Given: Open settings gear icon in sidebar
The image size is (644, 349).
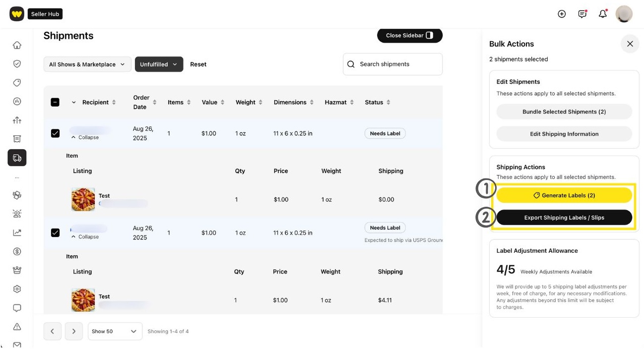Looking at the screenshot, I should point(17,289).
